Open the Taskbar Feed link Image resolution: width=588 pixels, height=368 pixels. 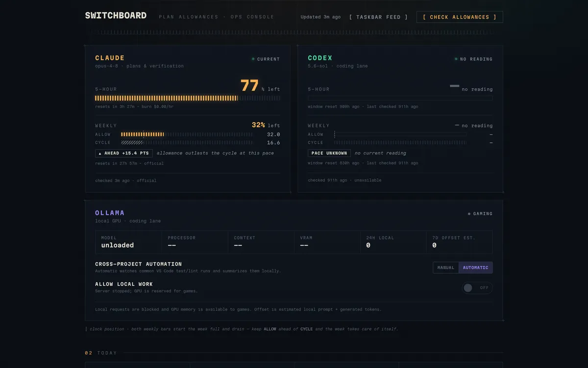(x=378, y=17)
